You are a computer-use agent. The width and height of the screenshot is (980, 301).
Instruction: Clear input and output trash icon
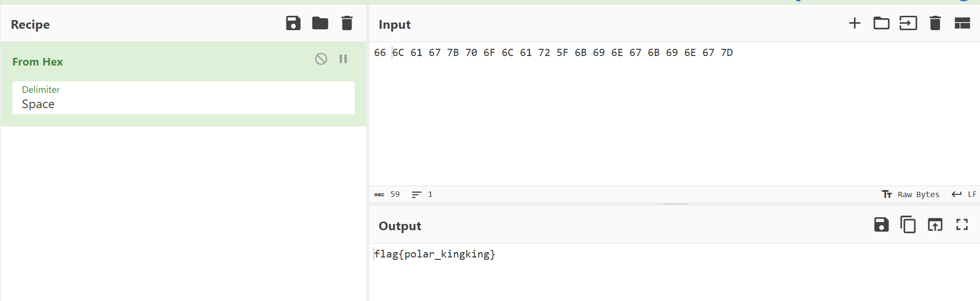(935, 23)
